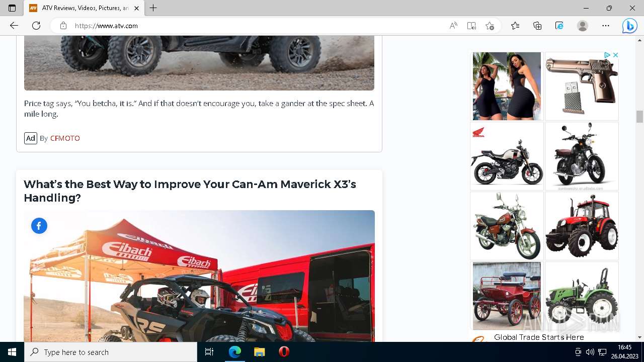Click the scrollbar's up arrow
The image size is (644, 362).
click(639, 40)
